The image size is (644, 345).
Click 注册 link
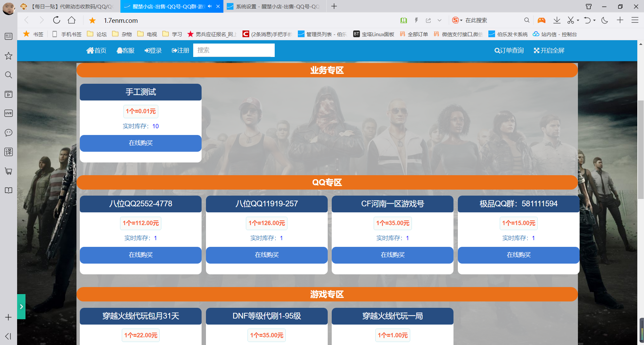180,50
